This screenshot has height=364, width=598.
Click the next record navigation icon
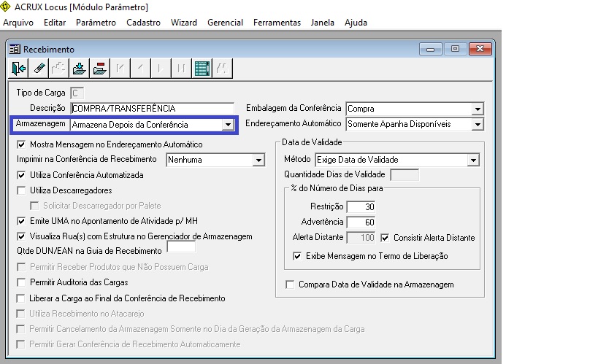coord(161,69)
